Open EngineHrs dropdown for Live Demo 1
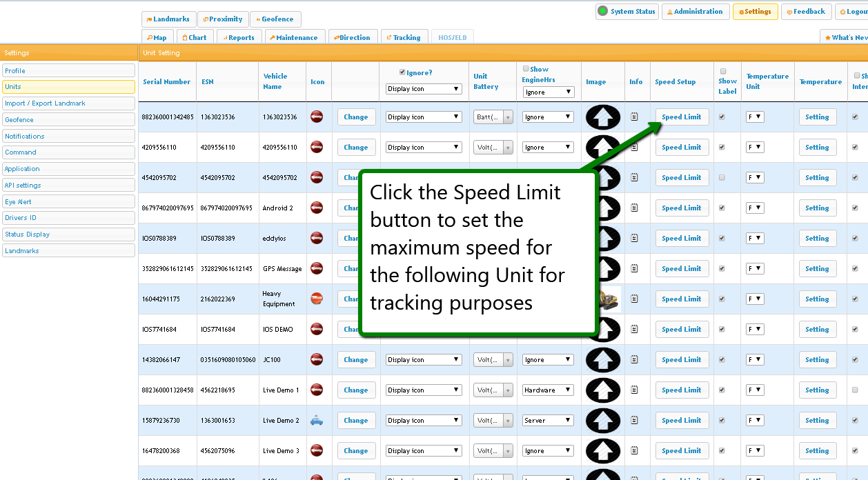The image size is (868, 480). pos(548,390)
